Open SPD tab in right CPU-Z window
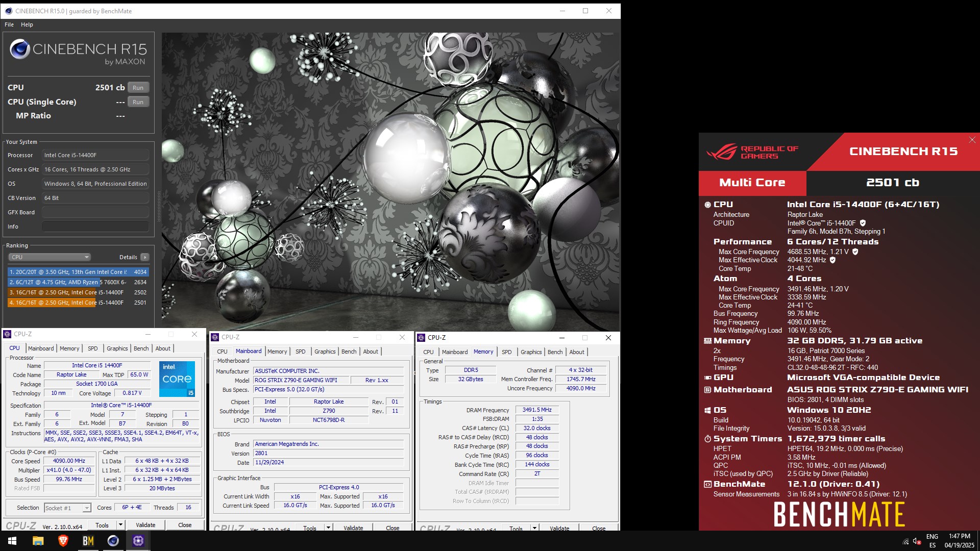This screenshot has height=551, width=980. pos(507,352)
